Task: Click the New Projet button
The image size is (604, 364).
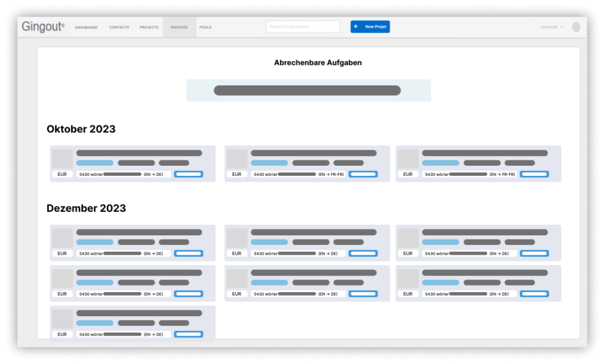Action: pyautogui.click(x=370, y=27)
